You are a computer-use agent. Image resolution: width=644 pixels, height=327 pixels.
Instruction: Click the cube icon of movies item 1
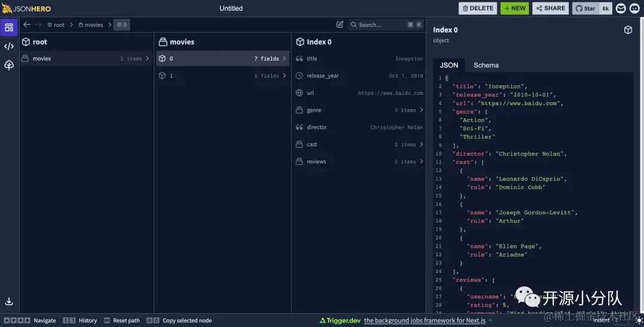[162, 76]
